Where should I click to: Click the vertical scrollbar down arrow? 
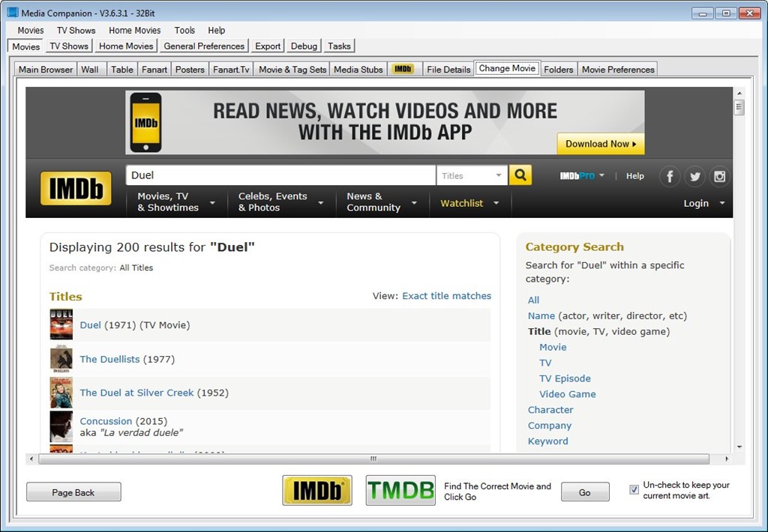739,447
